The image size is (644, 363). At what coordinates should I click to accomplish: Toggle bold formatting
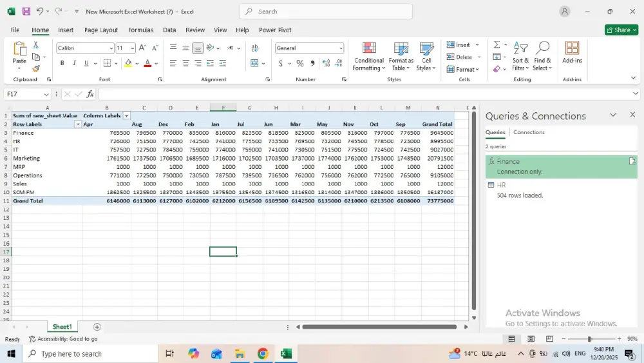pyautogui.click(x=62, y=63)
